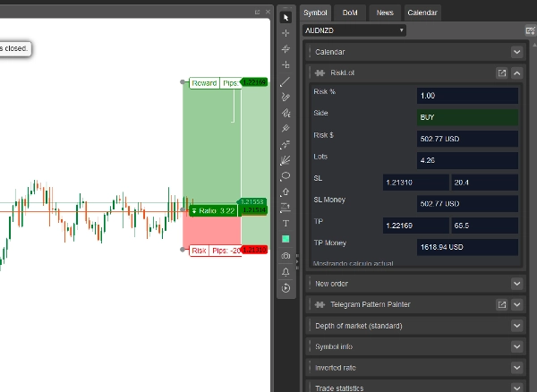Viewport: 537px width, 392px height.
Task: Switch to the Symbol tab
Action: tap(315, 13)
